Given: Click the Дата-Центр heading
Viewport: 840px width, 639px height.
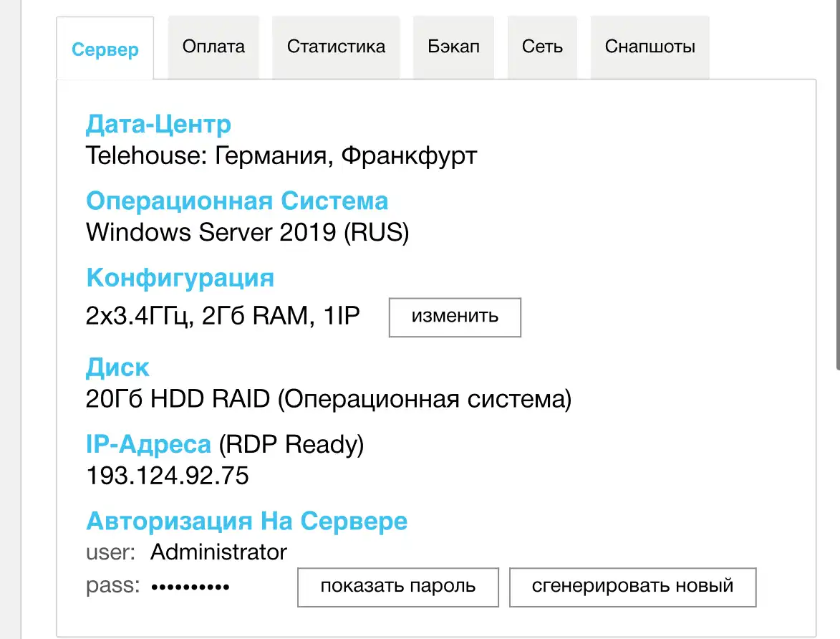Looking at the screenshot, I should [158, 125].
